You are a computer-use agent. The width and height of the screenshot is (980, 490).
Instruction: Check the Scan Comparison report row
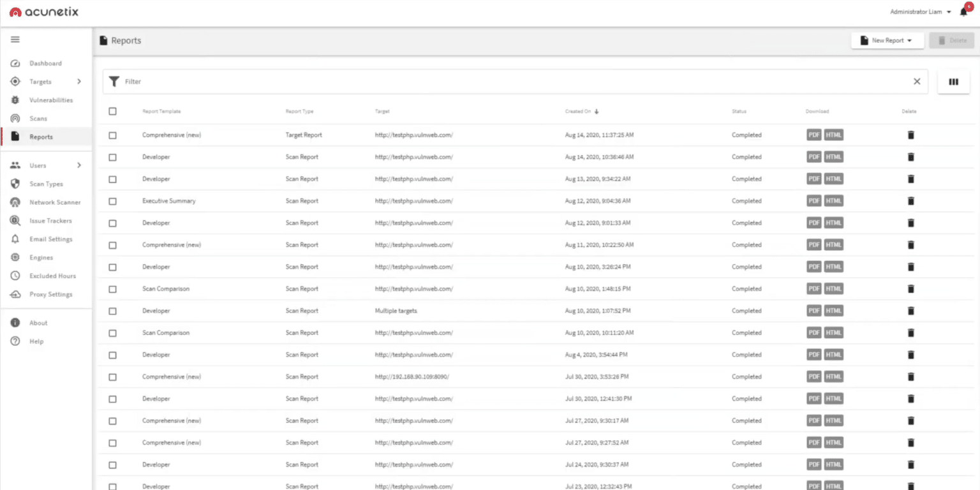coord(112,288)
